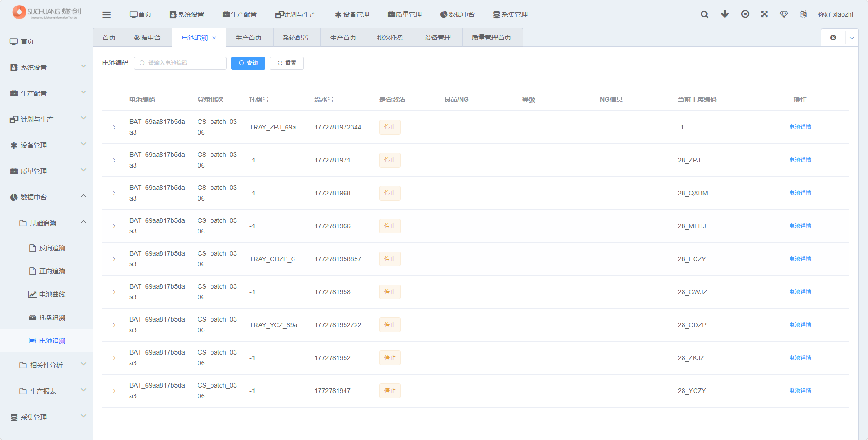Open 计划与生产 in the top menu
This screenshot has width=868, height=440.
coord(296,14)
